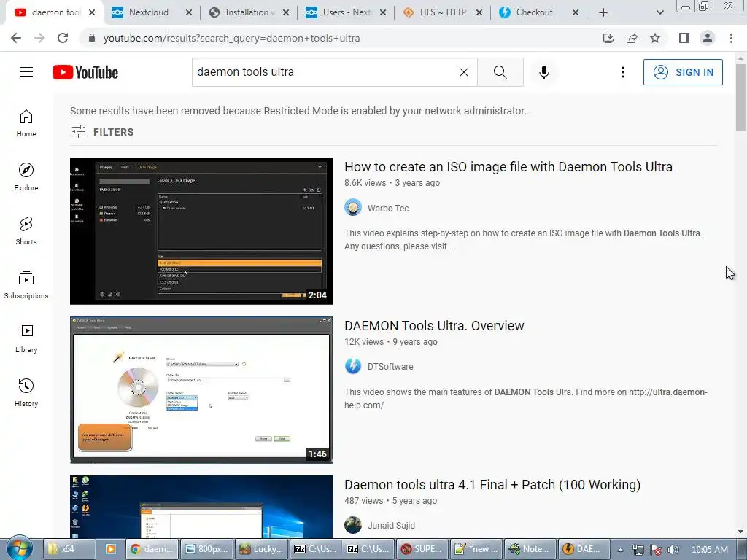Click the page vertical scrollbar thumb
Viewport: 747px width, 560px height.
pos(740,98)
